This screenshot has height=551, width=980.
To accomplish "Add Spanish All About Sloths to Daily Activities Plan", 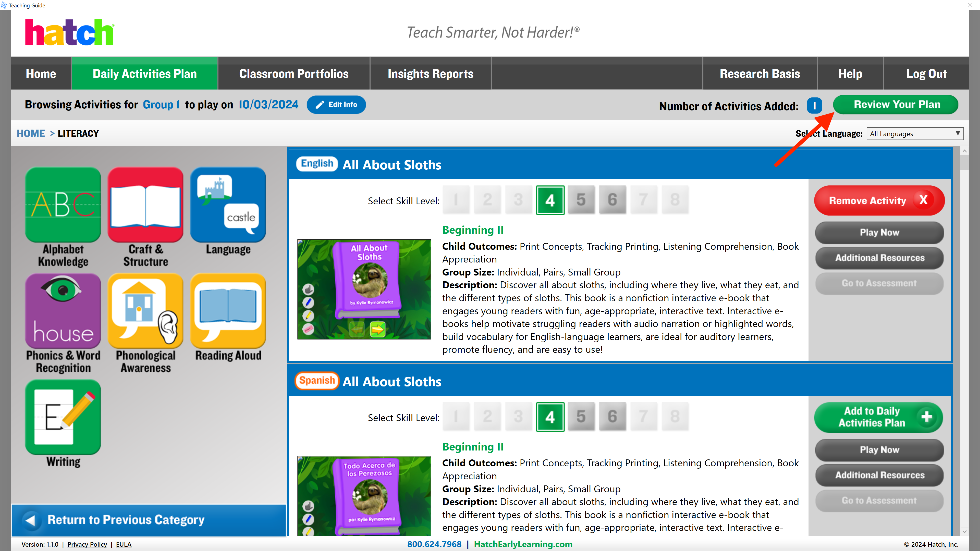I will 879,417.
